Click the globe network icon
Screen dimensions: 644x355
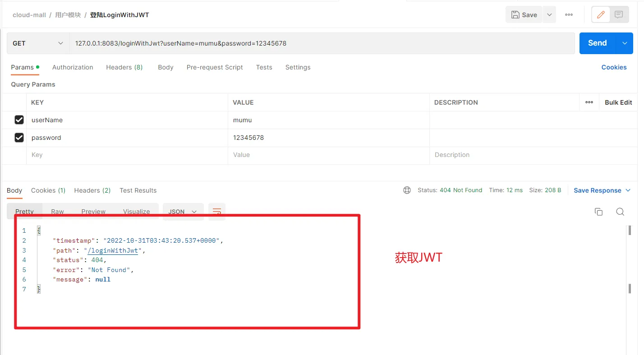point(407,190)
